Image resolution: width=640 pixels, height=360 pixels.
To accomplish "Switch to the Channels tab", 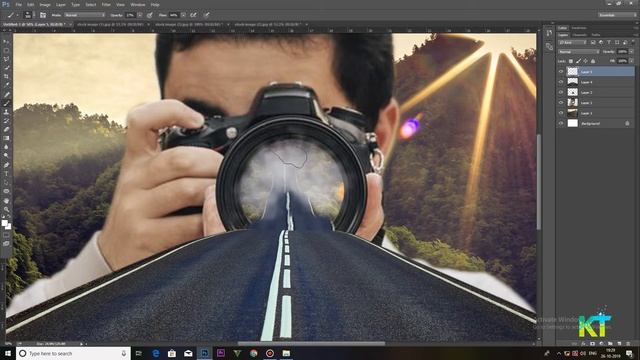I will pyautogui.click(x=580, y=35).
